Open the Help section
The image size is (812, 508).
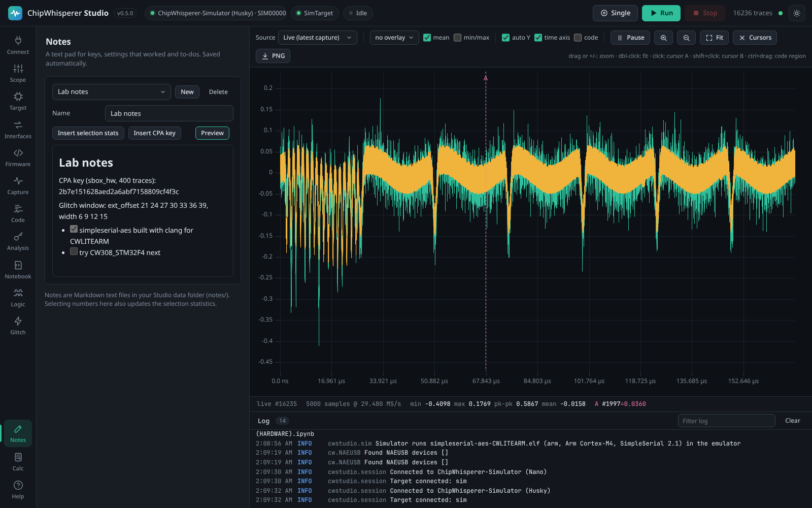pos(18,490)
